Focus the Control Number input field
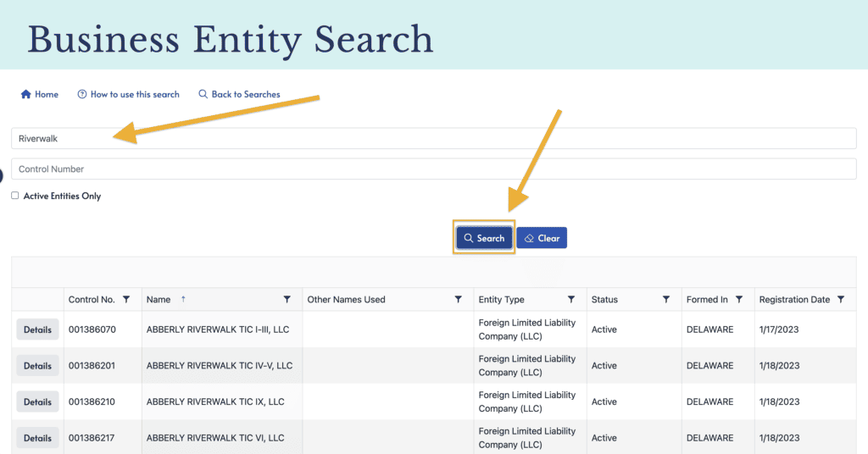This screenshot has width=868, height=454. click(x=433, y=169)
